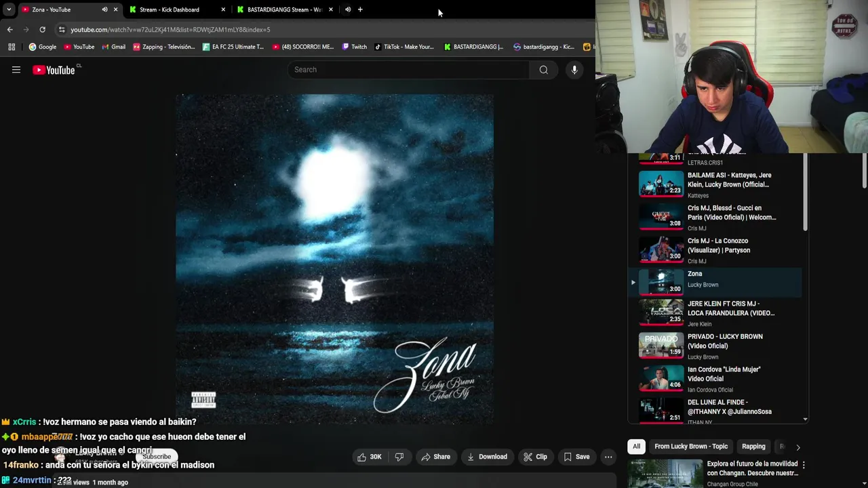Select the currently playing Zona playlist row
Screen dimensions: 868x488
coord(716,283)
